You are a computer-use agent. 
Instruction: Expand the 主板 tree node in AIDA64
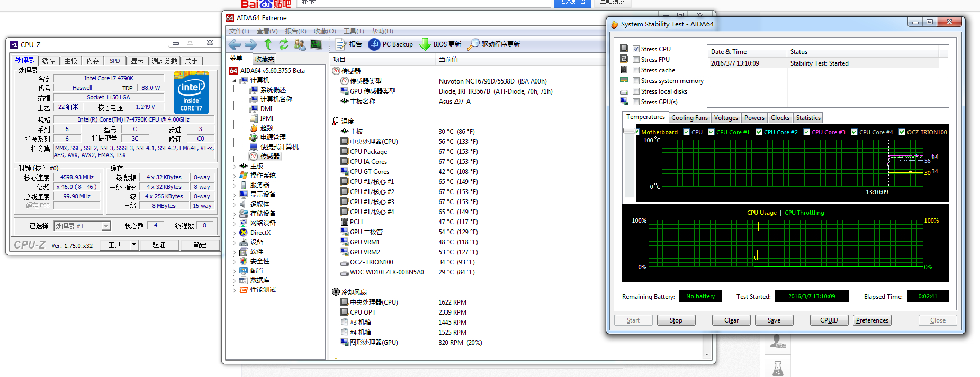(234, 167)
